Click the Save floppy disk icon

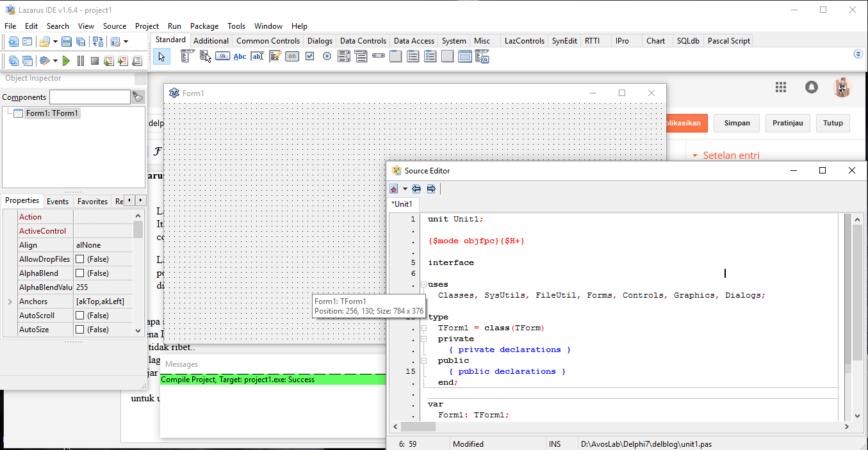[67, 42]
